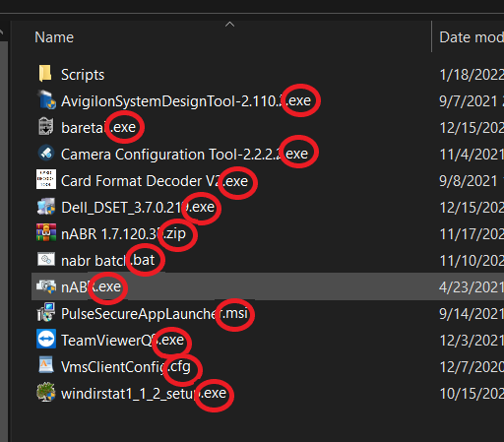This screenshot has height=442, width=504.
Task: Open the Scripts folder icon
Action: (x=45, y=73)
